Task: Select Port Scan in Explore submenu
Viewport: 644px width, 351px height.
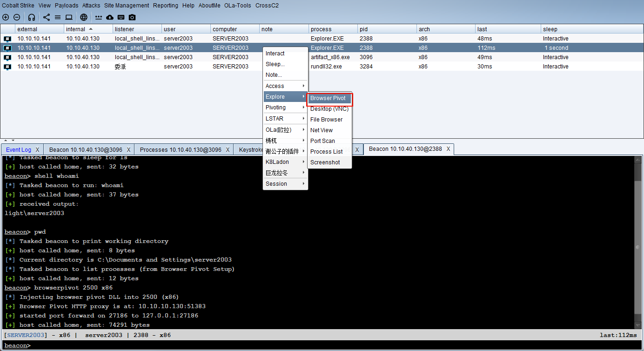Action: pos(329,141)
